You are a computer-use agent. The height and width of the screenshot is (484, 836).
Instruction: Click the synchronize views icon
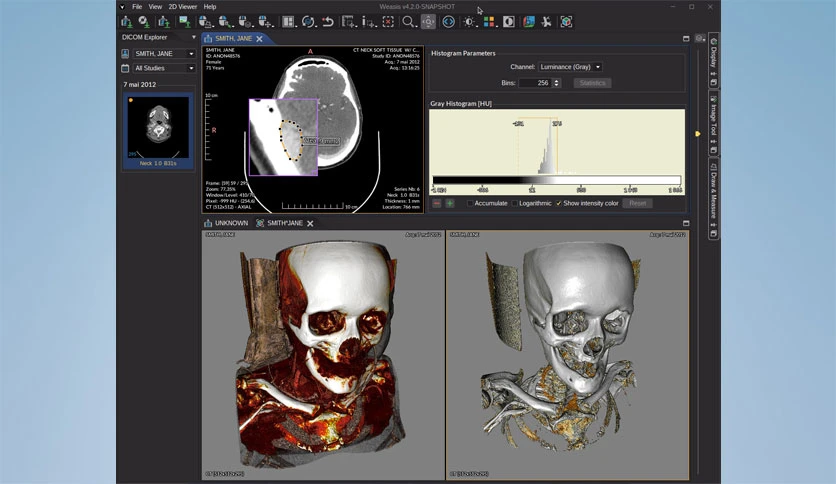click(308, 22)
